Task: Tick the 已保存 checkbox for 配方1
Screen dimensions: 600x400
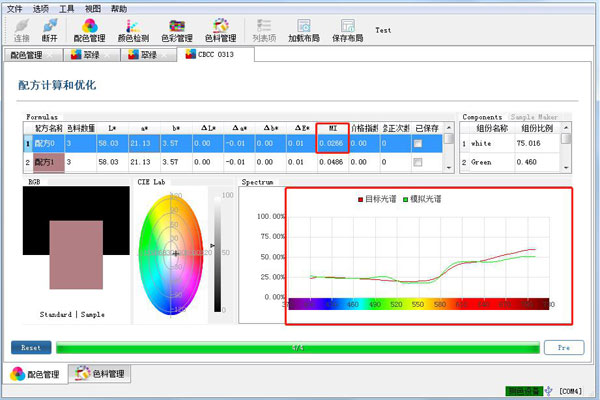Action: (x=419, y=162)
